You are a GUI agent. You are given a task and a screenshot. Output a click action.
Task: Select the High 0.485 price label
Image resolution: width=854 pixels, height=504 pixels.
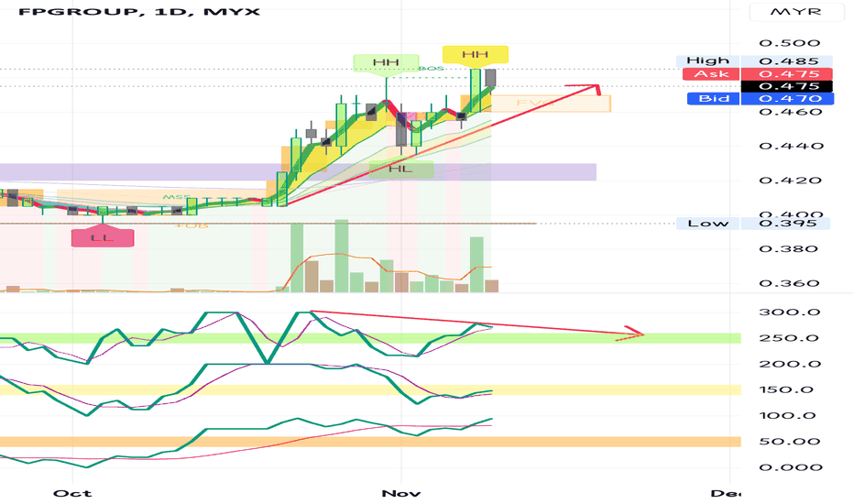[754, 61]
